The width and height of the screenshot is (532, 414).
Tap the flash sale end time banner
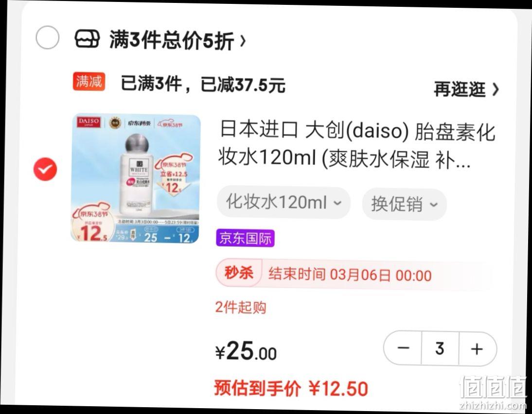(x=353, y=274)
